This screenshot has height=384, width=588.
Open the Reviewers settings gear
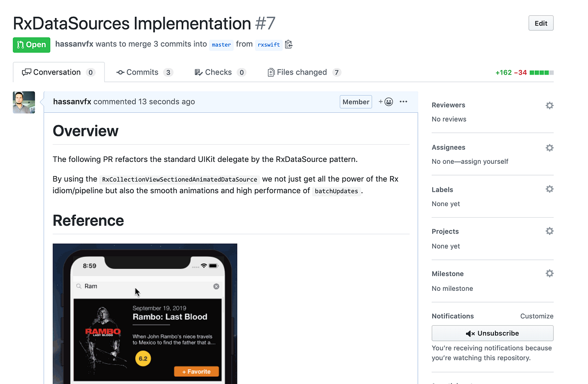[549, 105]
